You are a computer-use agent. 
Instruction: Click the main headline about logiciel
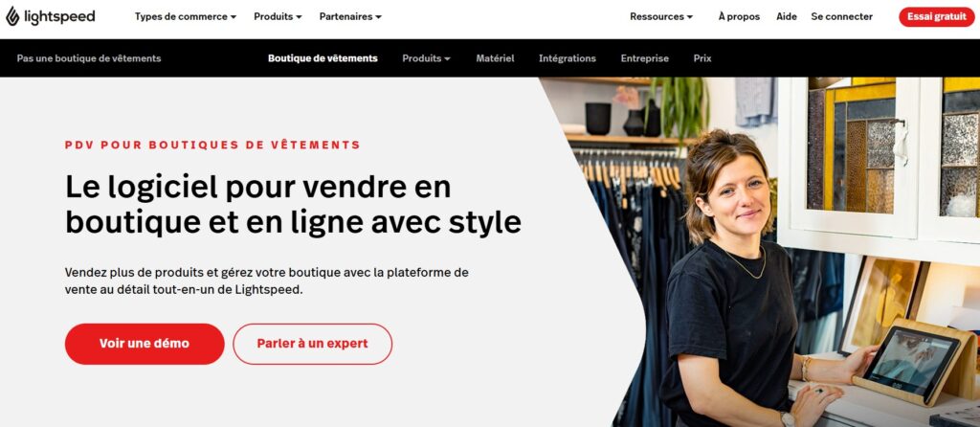(x=293, y=205)
